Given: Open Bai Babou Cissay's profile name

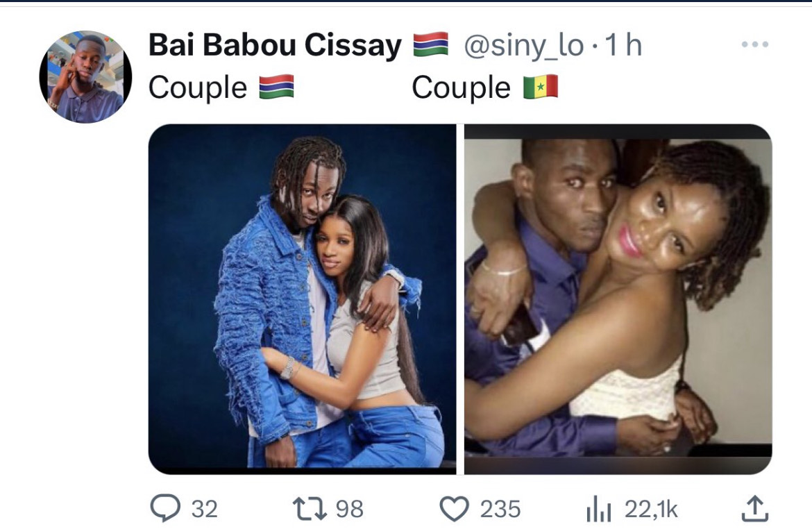Looking at the screenshot, I should [x=275, y=44].
